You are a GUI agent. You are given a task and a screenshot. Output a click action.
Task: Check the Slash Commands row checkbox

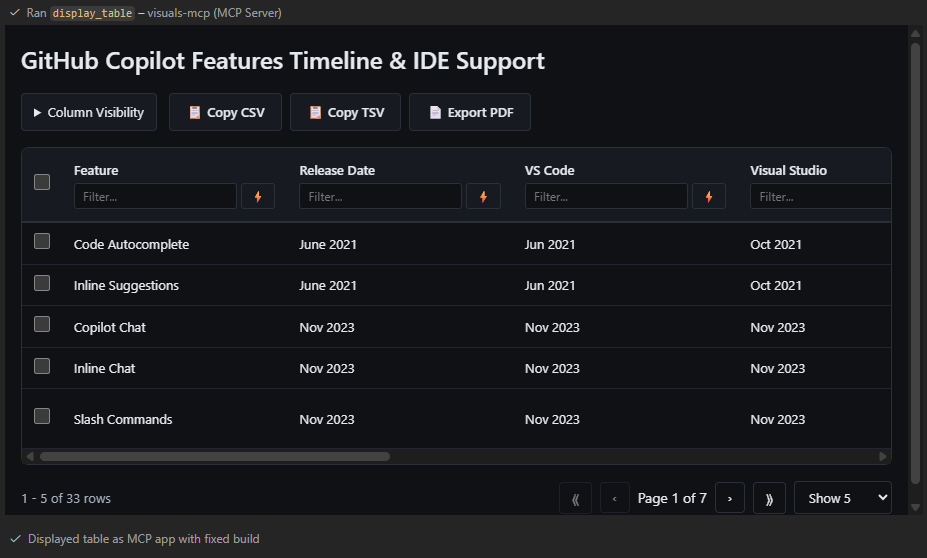(42, 416)
